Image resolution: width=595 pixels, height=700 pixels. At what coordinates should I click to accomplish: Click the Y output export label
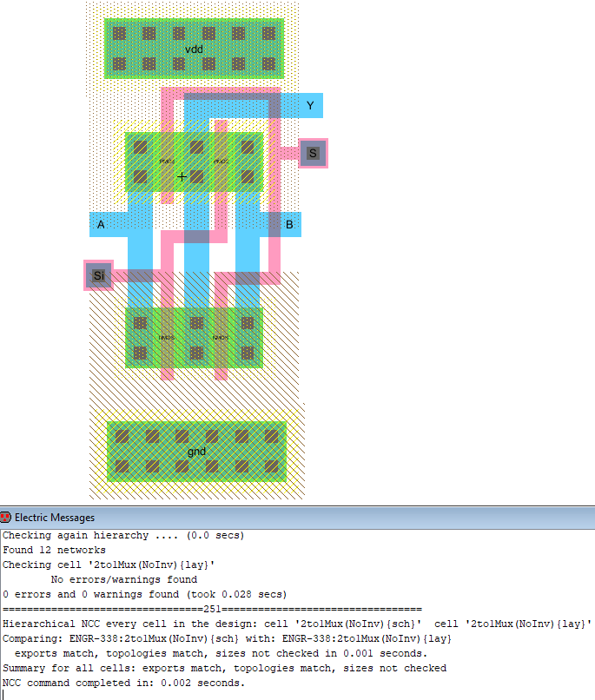click(x=310, y=106)
